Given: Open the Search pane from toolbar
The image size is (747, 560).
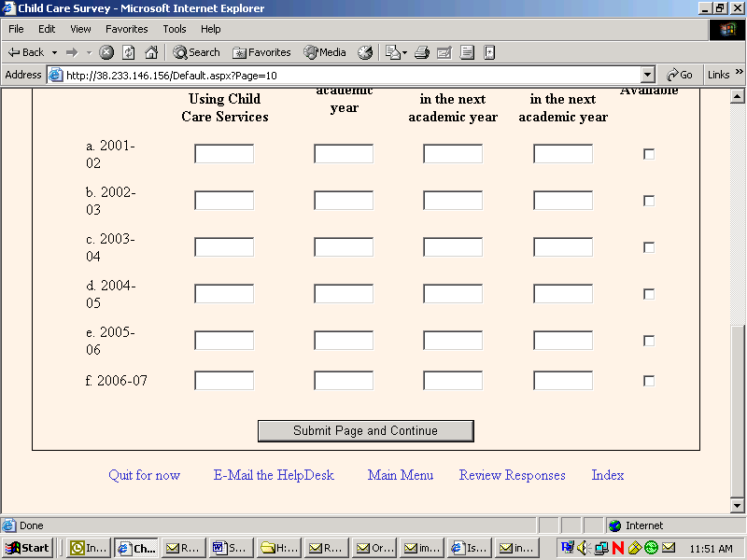Looking at the screenshot, I should tap(196, 52).
